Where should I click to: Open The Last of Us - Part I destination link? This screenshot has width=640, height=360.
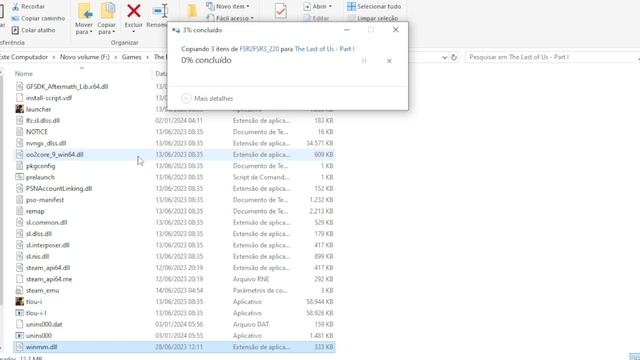tap(324, 49)
